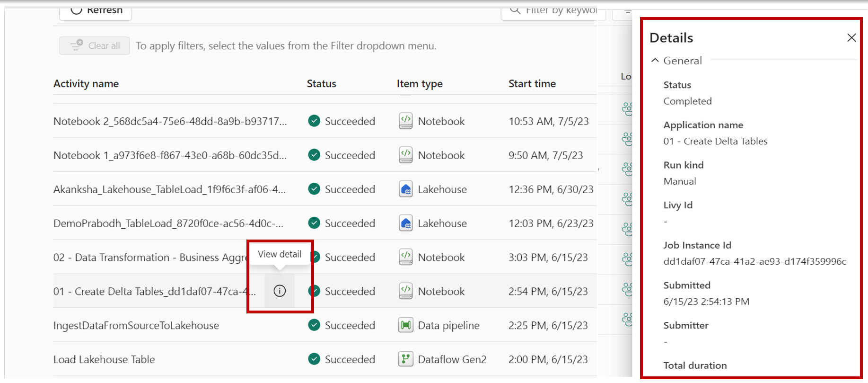Click the Succeeded checkmark for Load Lakehouse Table
This screenshot has height=383, width=868.
[314, 359]
